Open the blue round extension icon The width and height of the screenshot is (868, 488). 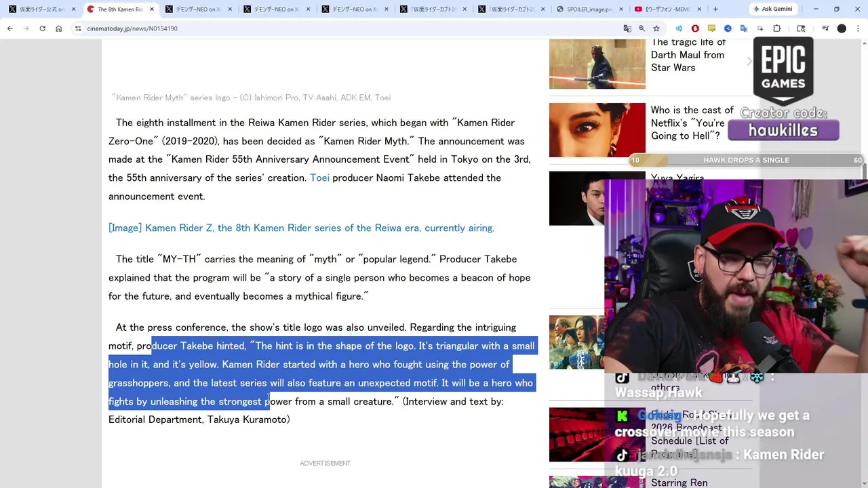(x=728, y=28)
